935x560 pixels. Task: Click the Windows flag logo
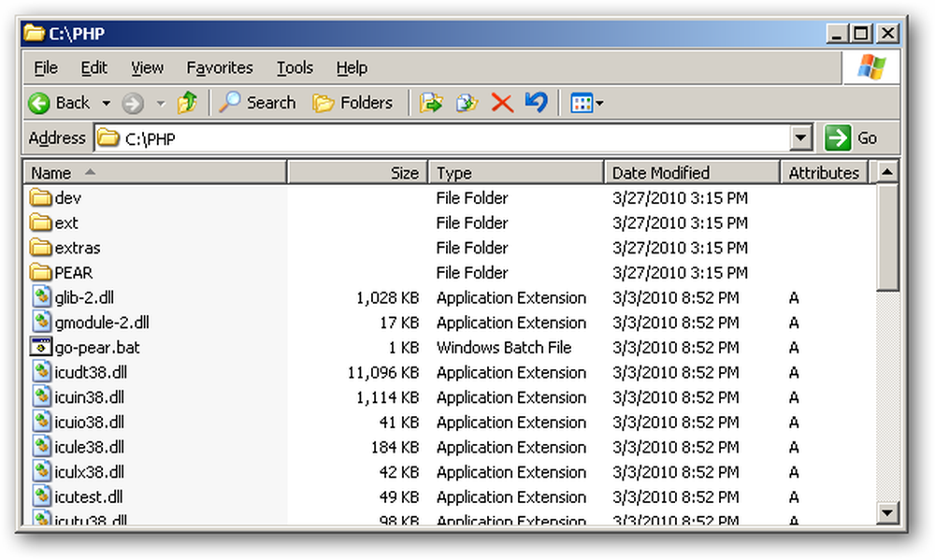871,66
